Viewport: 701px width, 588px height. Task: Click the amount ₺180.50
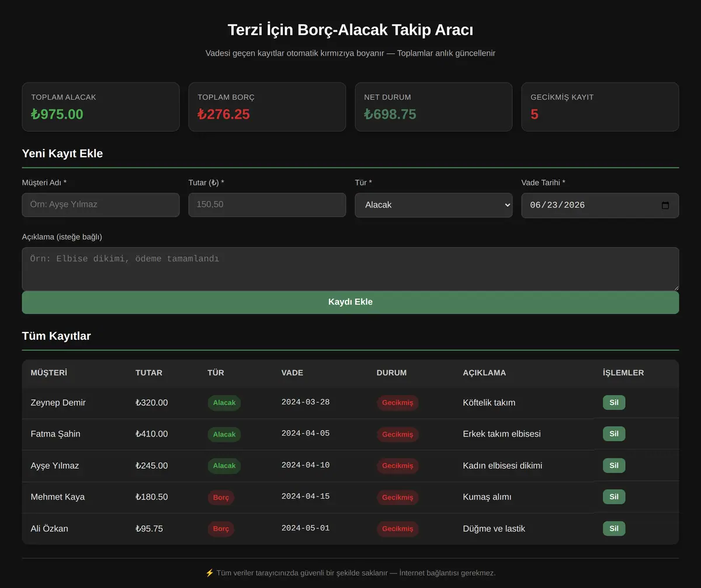(x=152, y=497)
